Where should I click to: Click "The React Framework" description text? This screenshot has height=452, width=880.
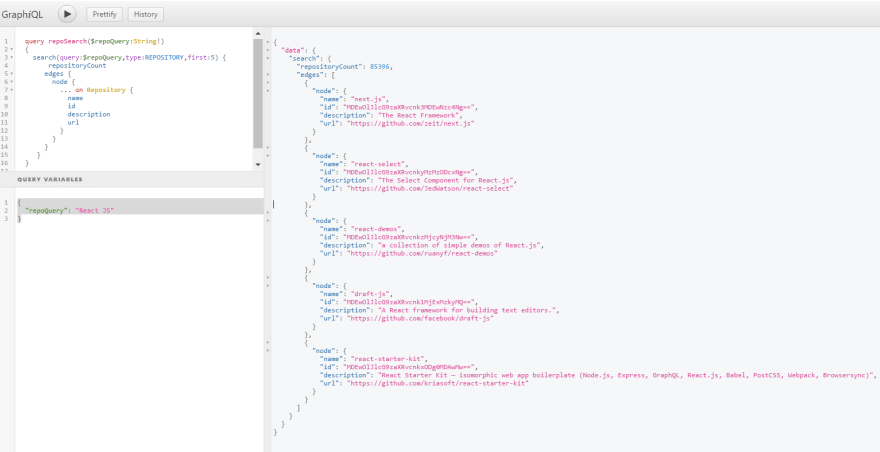point(420,115)
